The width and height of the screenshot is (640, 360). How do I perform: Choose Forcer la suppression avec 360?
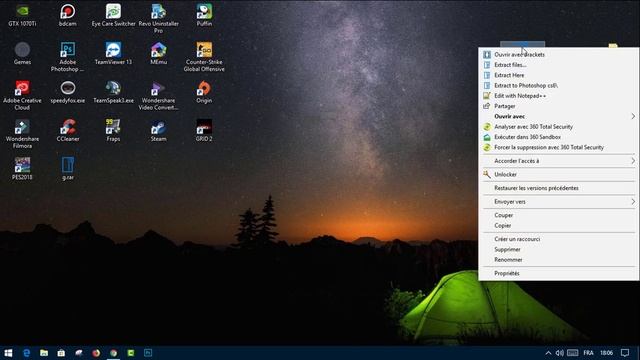click(x=558, y=147)
